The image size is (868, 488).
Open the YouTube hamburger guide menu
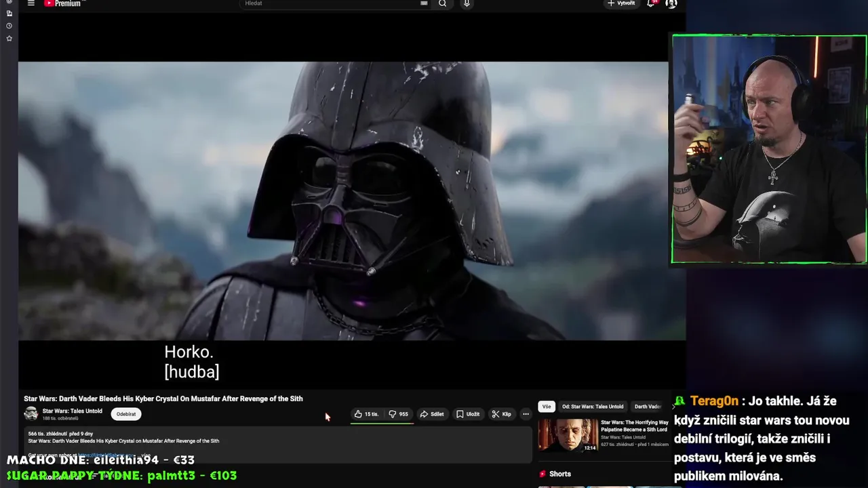tap(31, 3)
